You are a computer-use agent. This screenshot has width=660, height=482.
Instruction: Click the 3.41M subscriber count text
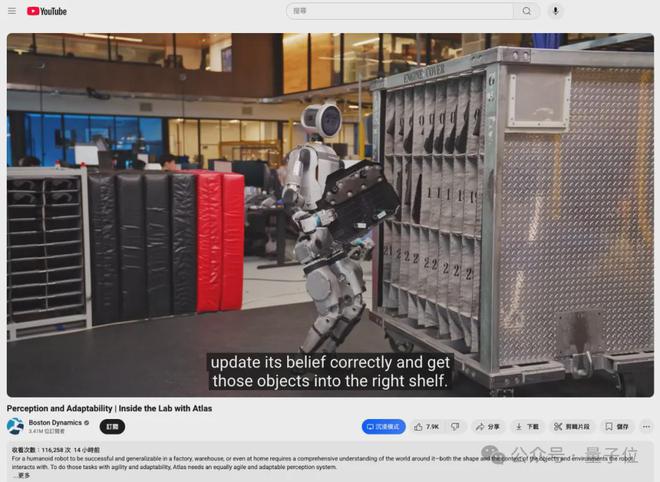tap(47, 431)
